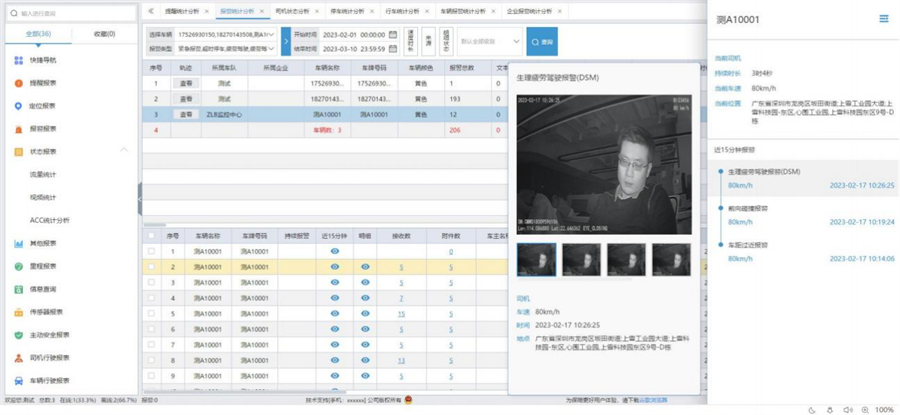Open 流量统计 under 状态报表
The image size is (900, 415).
click(42, 174)
